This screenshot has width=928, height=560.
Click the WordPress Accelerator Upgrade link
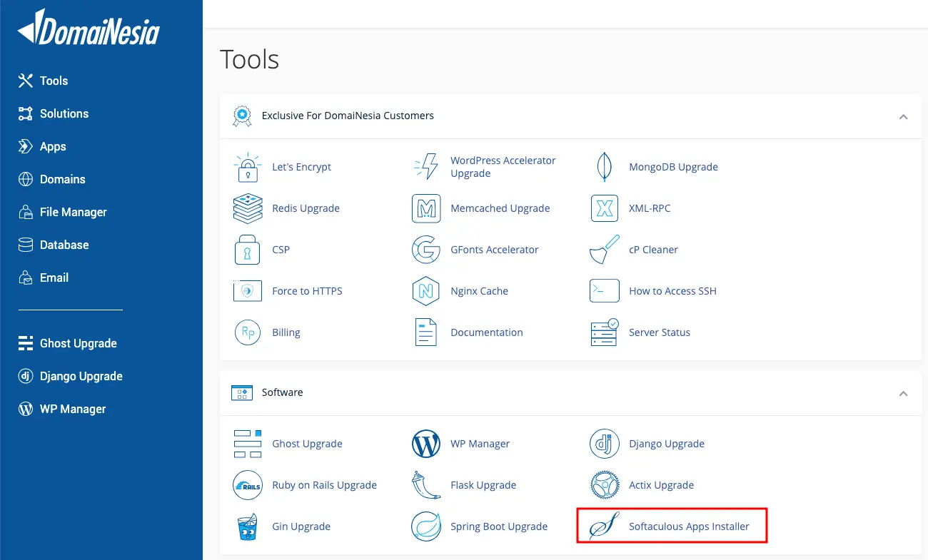point(503,167)
